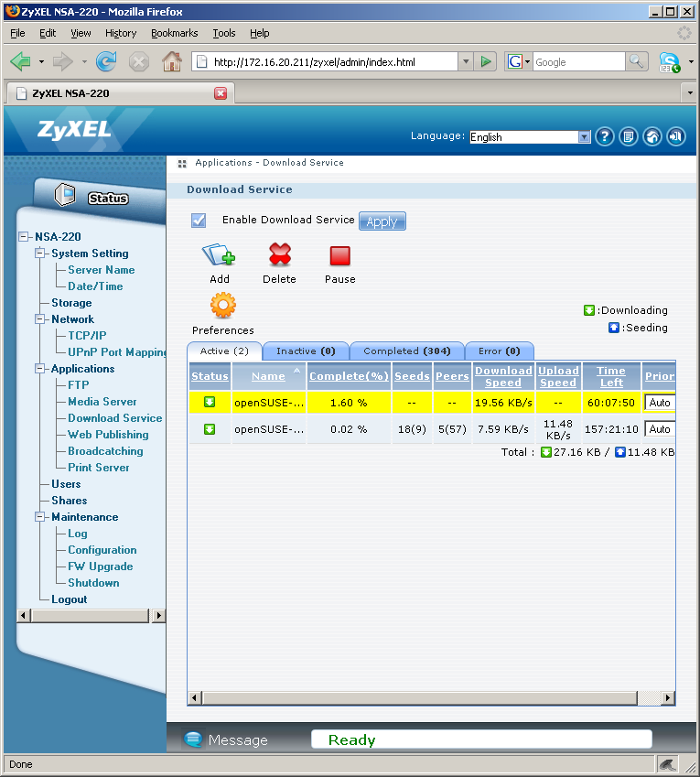This screenshot has width=700, height=777.
Task: Click the notes icon beside Help
Action: [x=628, y=136]
